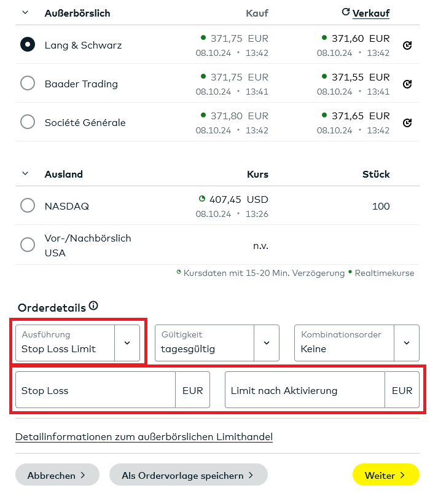Click Als Ordervorlage speichern button
The image size is (430, 504).
[188, 475]
